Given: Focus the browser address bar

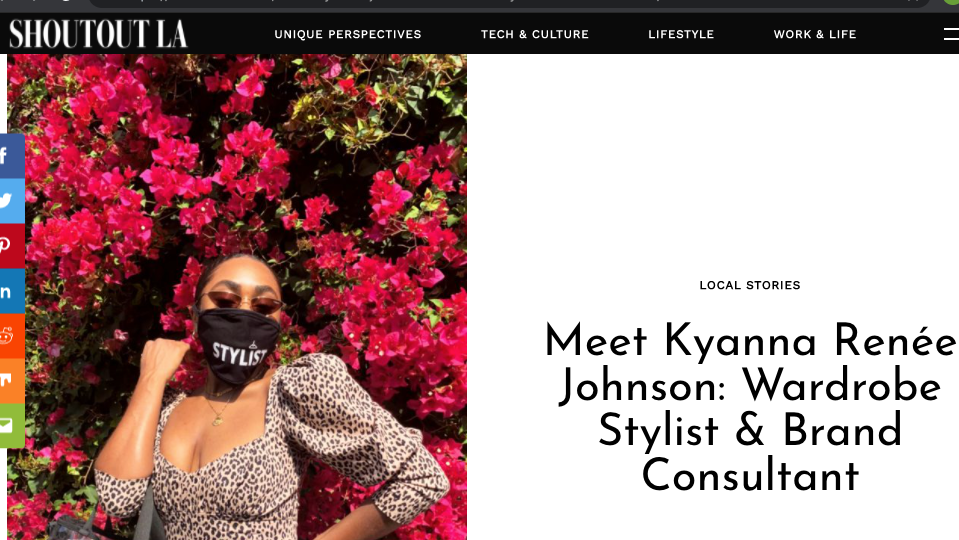Looking at the screenshot, I should 508,3.
